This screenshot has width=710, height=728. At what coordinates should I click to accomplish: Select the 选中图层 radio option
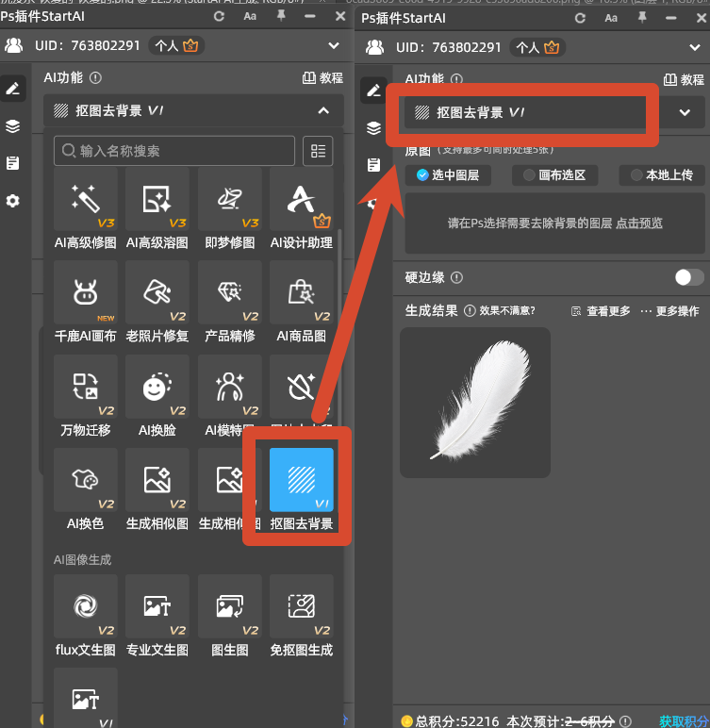coord(448,175)
